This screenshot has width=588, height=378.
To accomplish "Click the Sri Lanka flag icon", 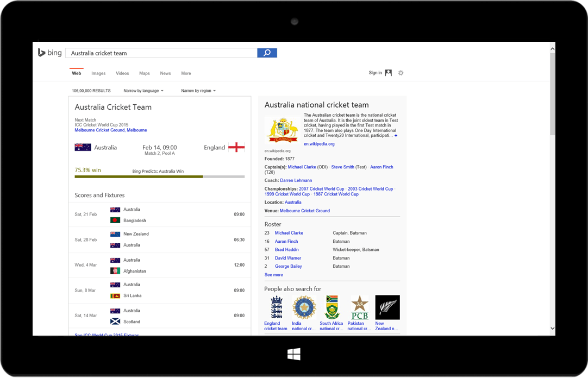I will [x=115, y=295].
